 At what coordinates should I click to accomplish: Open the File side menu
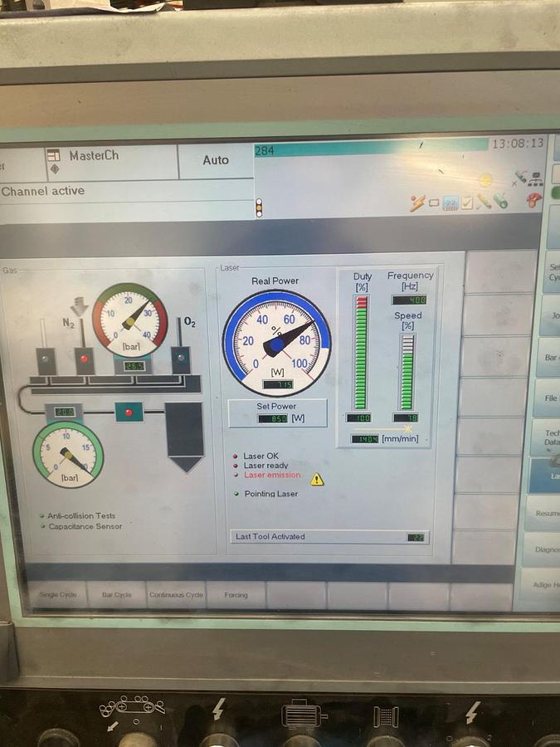(x=550, y=398)
